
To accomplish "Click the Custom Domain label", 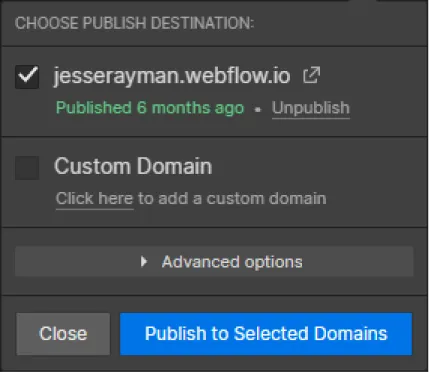I will pyautogui.click(x=133, y=166).
